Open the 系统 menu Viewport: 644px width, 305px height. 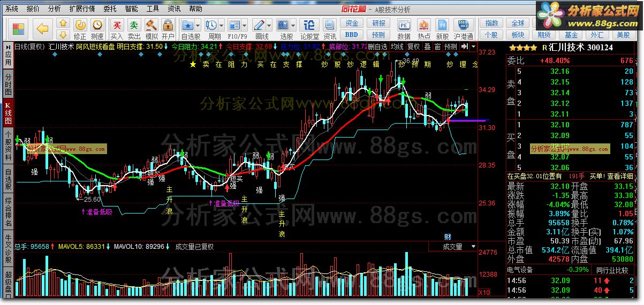tap(11, 9)
